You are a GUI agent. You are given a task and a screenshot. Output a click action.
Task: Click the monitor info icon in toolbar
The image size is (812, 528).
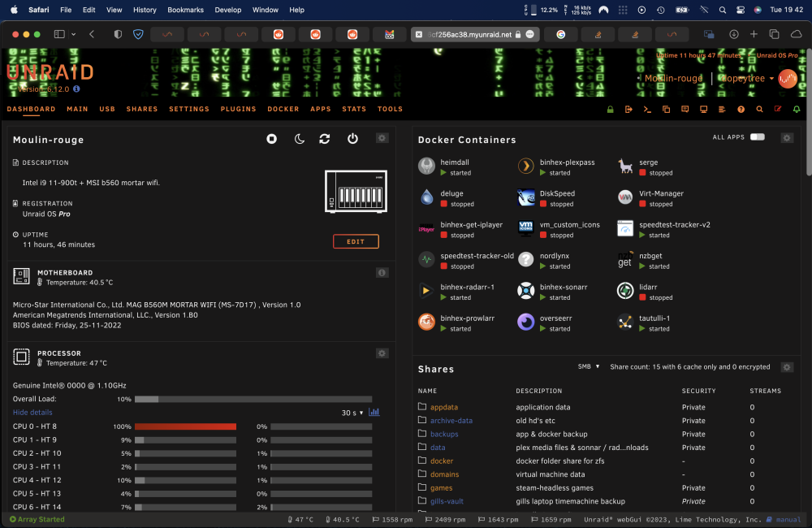[703, 110]
